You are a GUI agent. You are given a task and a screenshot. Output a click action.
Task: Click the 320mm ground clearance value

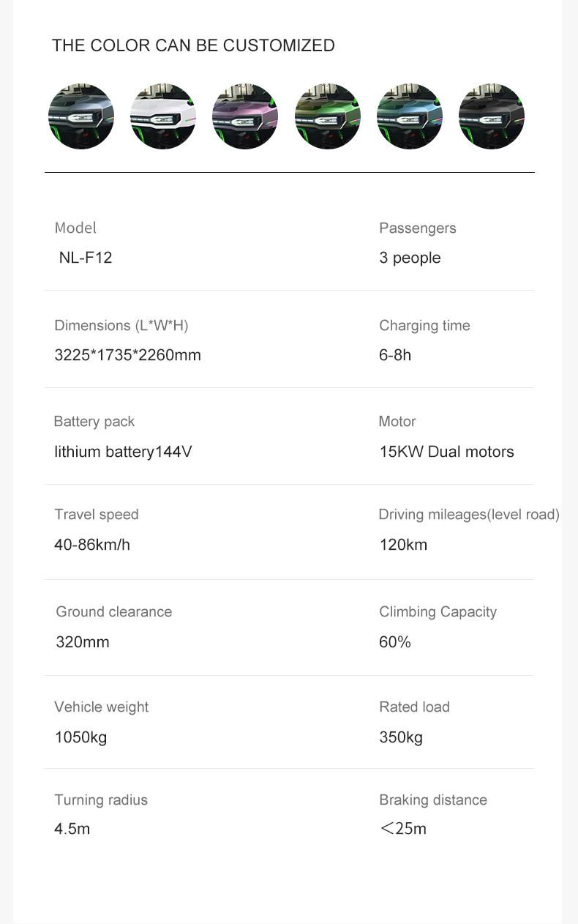pyautogui.click(x=83, y=642)
